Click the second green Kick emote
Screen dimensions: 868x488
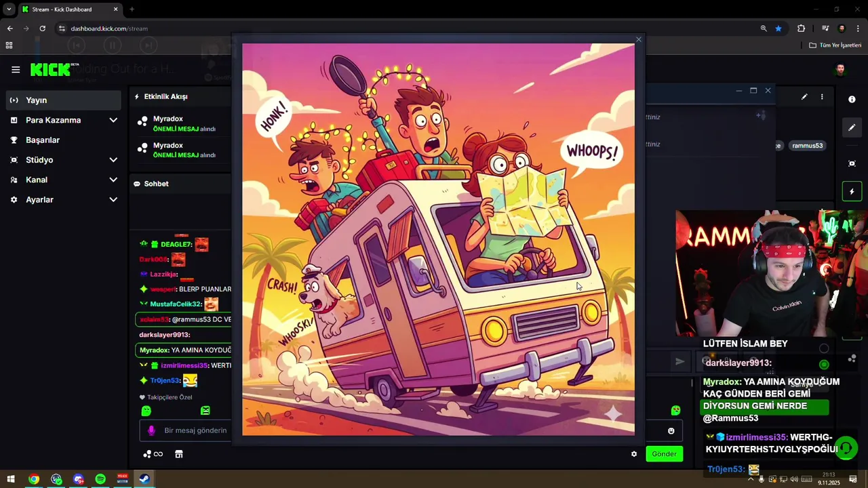click(205, 411)
